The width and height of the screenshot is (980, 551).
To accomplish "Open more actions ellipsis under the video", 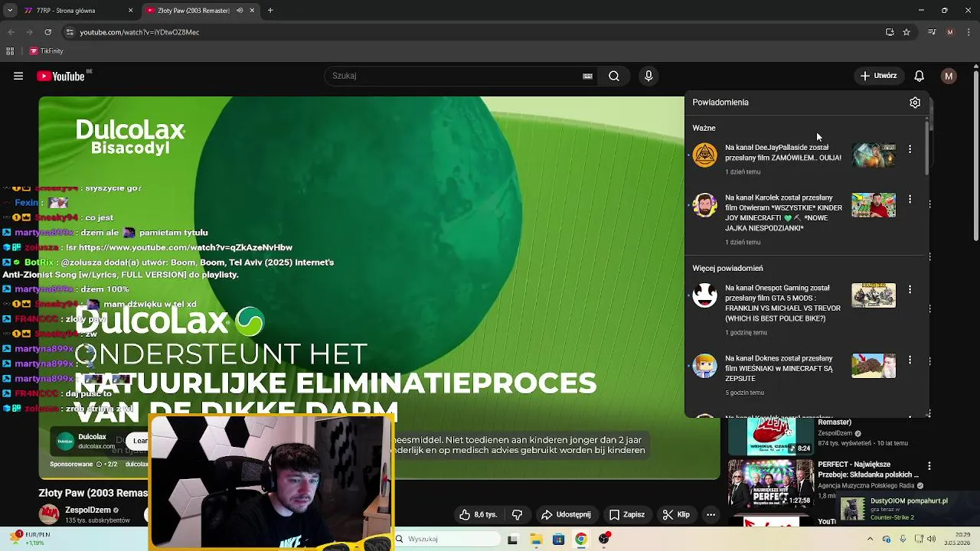I will tap(710, 515).
